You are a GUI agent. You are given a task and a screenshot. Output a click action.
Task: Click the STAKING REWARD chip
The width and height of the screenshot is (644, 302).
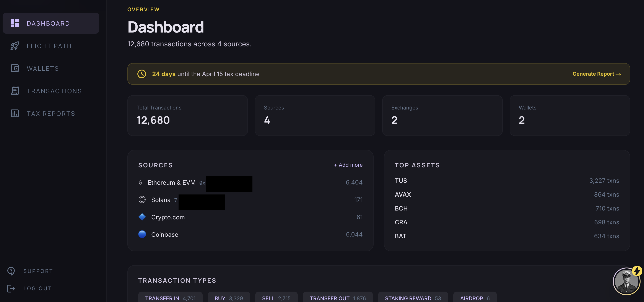coord(413,298)
